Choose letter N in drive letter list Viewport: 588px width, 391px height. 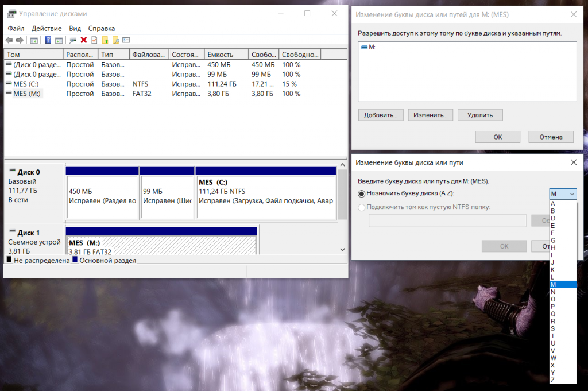pos(563,292)
